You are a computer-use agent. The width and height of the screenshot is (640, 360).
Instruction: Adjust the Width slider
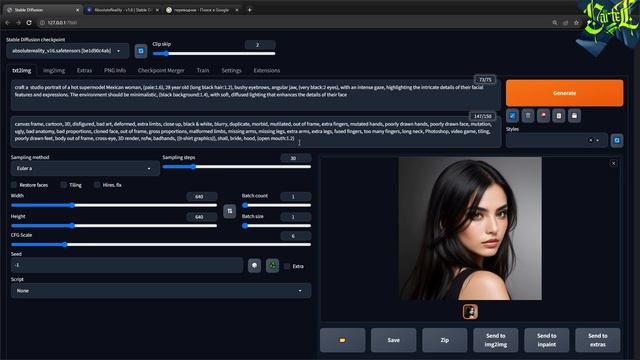[114, 205]
